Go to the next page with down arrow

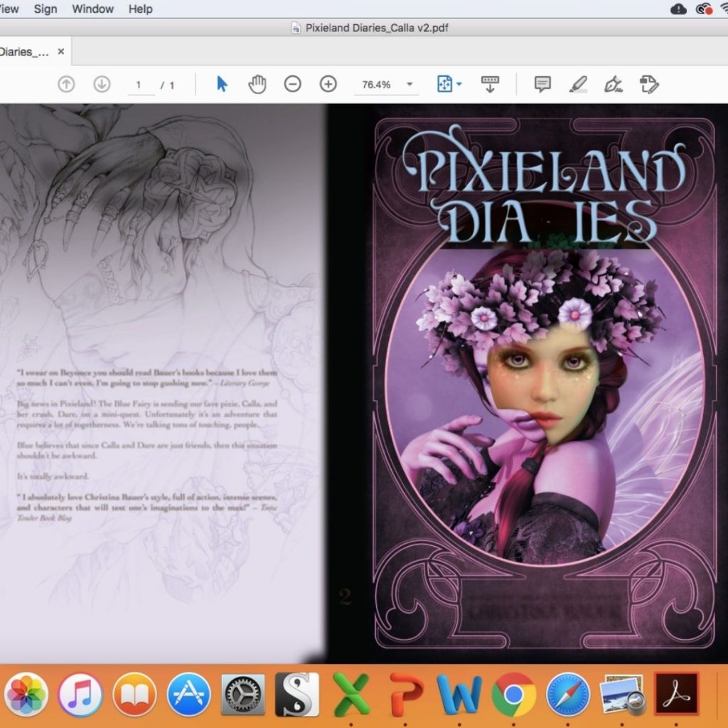[x=102, y=85]
